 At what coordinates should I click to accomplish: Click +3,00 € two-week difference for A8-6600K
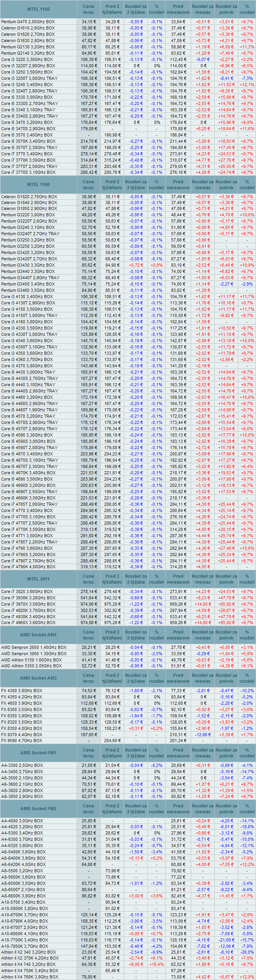136,896
